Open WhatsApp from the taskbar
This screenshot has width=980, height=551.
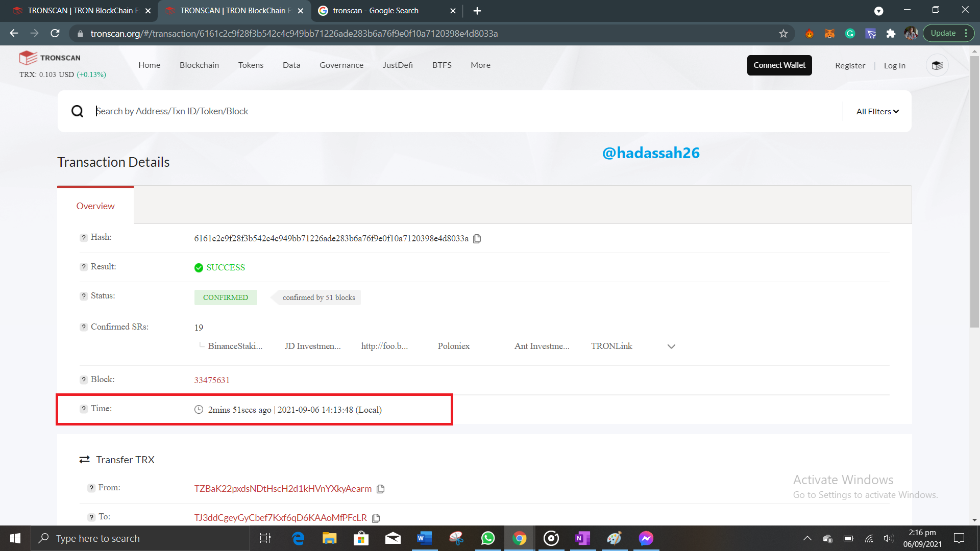[488, 538]
